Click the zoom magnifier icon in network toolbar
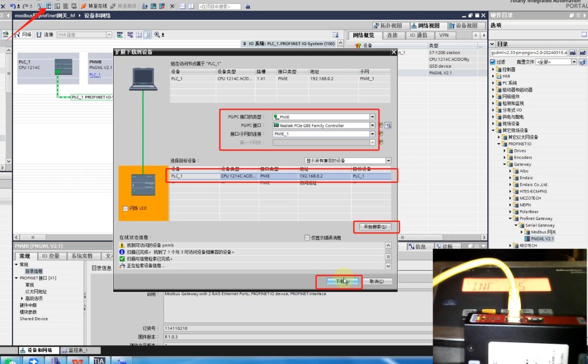The width and height of the screenshot is (588, 364). 157,35
